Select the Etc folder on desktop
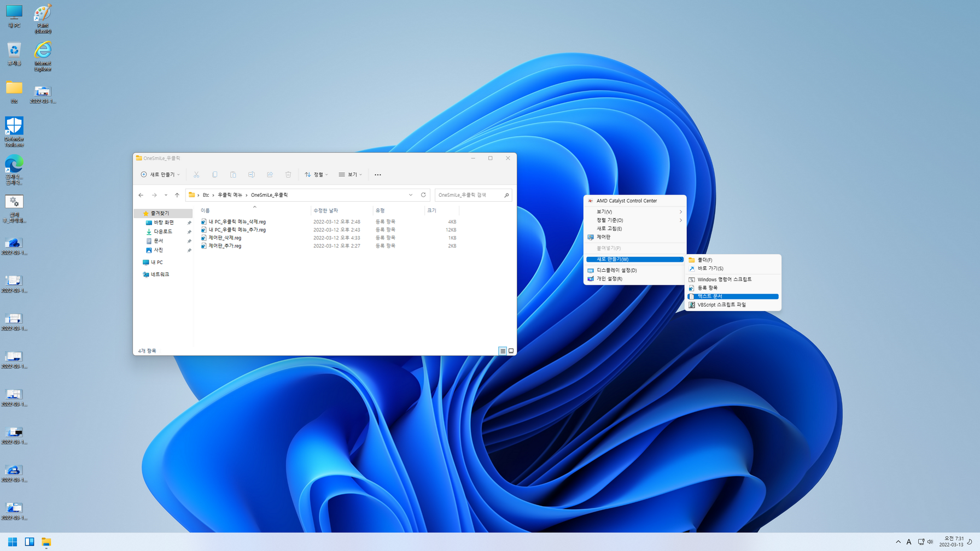Screen dimensions: 980x551 [14, 92]
